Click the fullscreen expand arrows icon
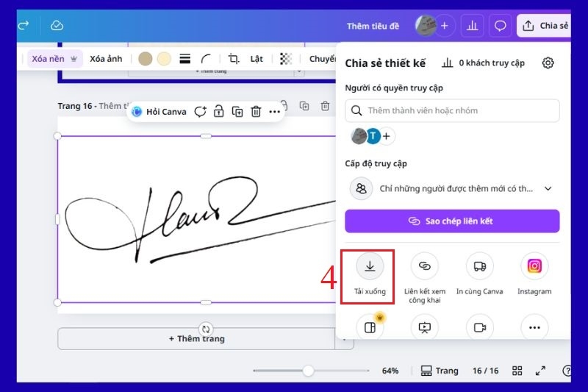The height and width of the screenshot is (392, 588). [540, 371]
